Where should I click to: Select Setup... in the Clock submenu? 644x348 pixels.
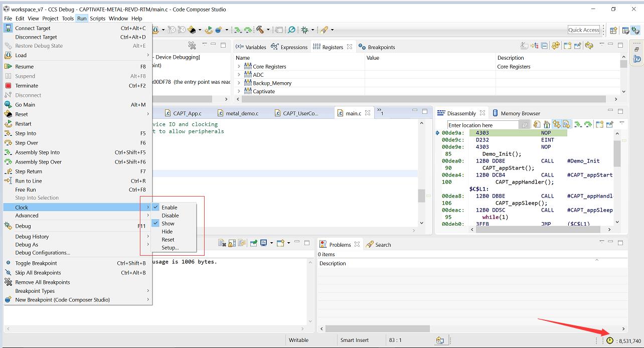(170, 248)
